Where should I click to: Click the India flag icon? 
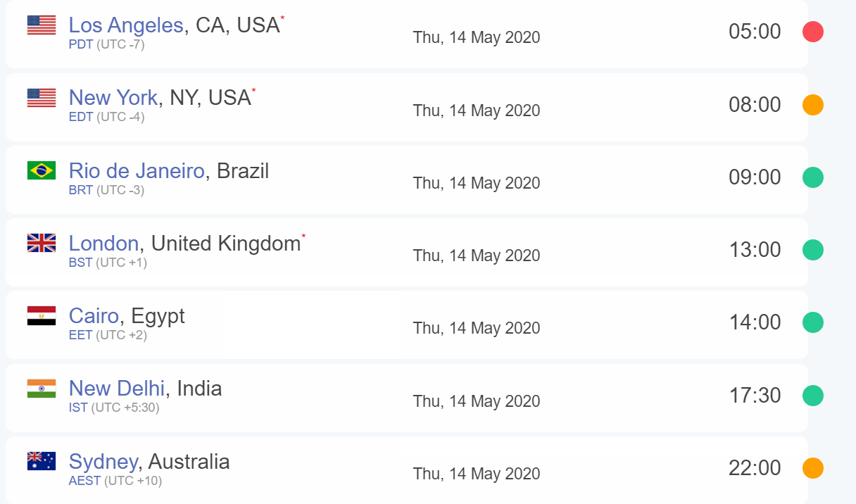[42, 389]
